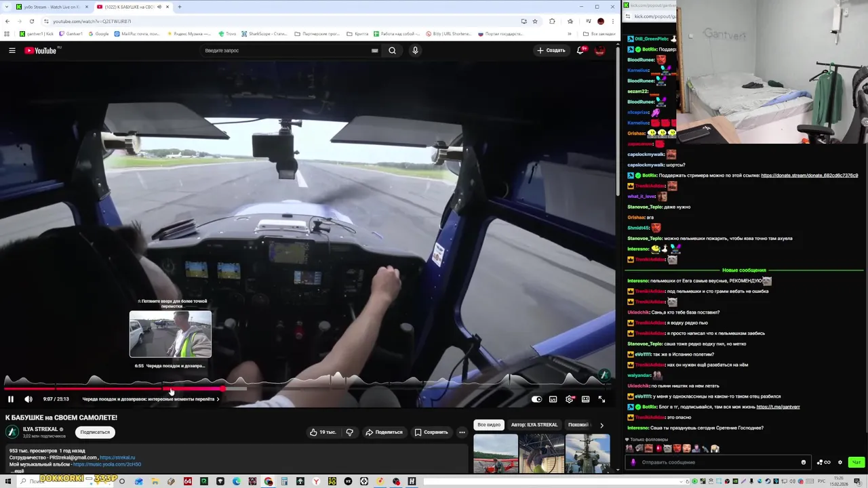Expand the description with ...ещё

(x=17, y=471)
